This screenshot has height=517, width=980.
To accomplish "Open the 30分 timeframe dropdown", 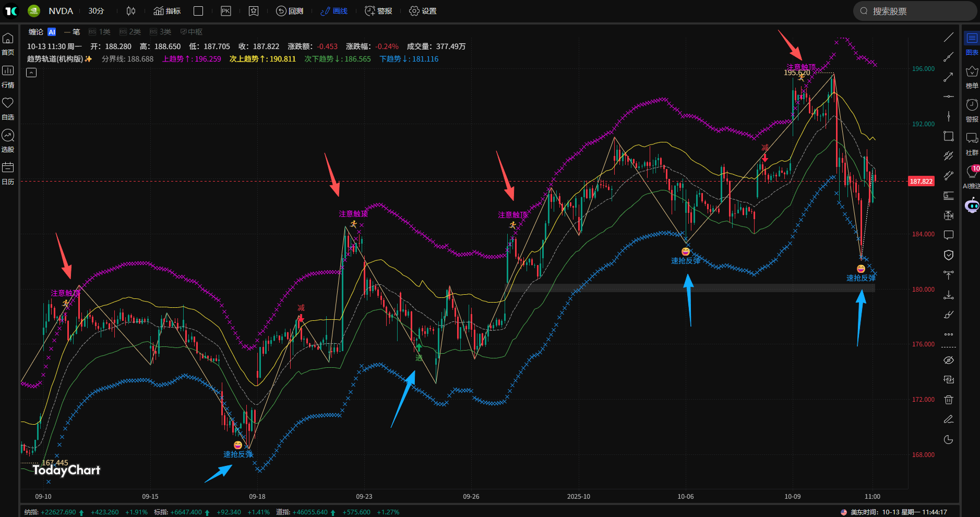I will [x=96, y=11].
